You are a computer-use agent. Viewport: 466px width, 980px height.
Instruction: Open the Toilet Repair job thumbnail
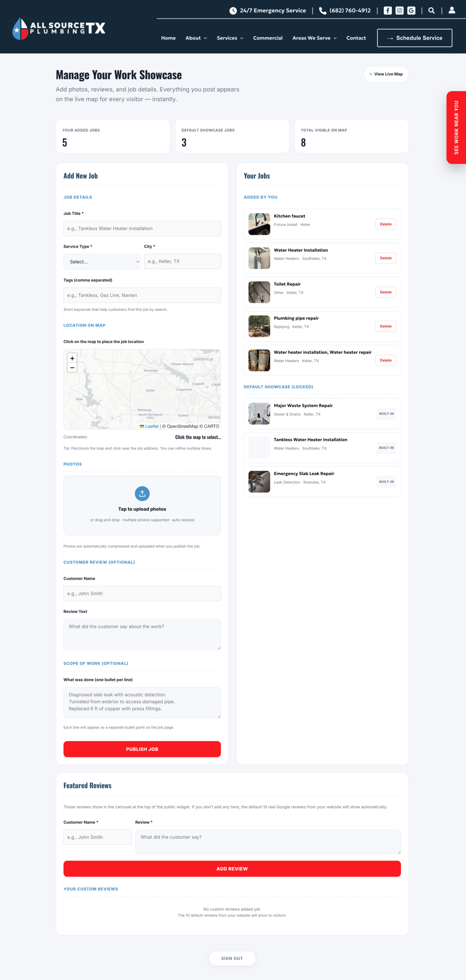[x=259, y=292]
